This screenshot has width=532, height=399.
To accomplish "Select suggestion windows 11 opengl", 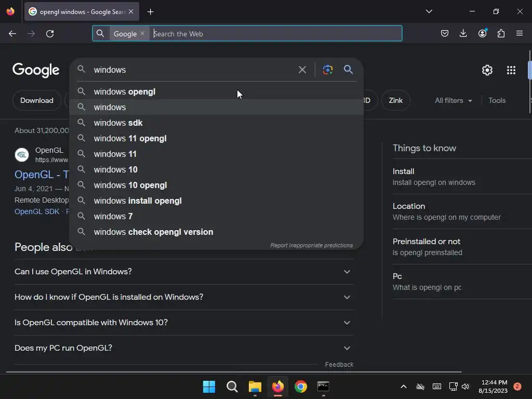I will click(x=216, y=138).
